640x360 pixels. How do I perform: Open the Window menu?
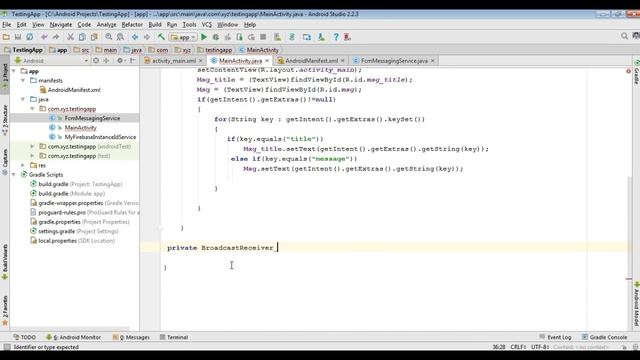click(227, 24)
